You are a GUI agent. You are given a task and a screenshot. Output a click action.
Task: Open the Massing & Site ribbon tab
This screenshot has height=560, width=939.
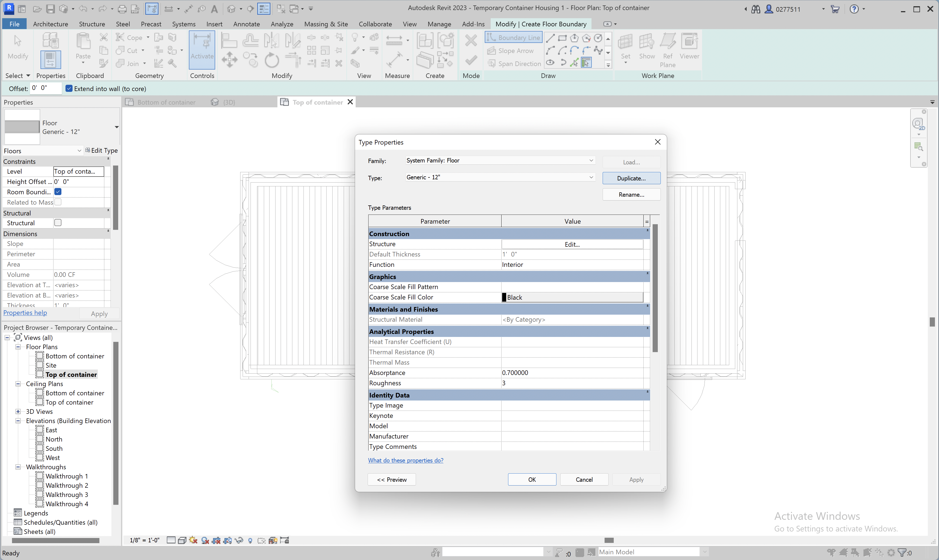coord(326,24)
